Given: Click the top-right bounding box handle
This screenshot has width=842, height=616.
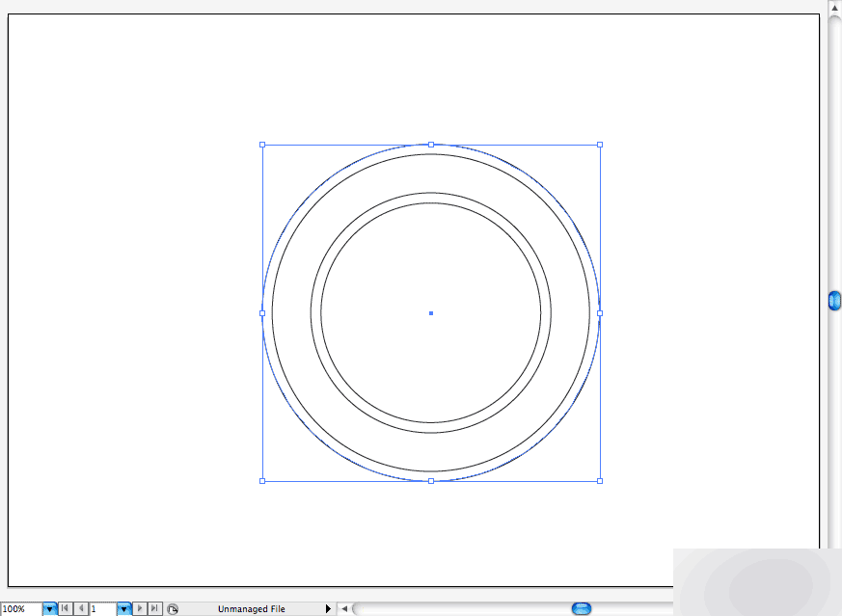Looking at the screenshot, I should tap(600, 145).
